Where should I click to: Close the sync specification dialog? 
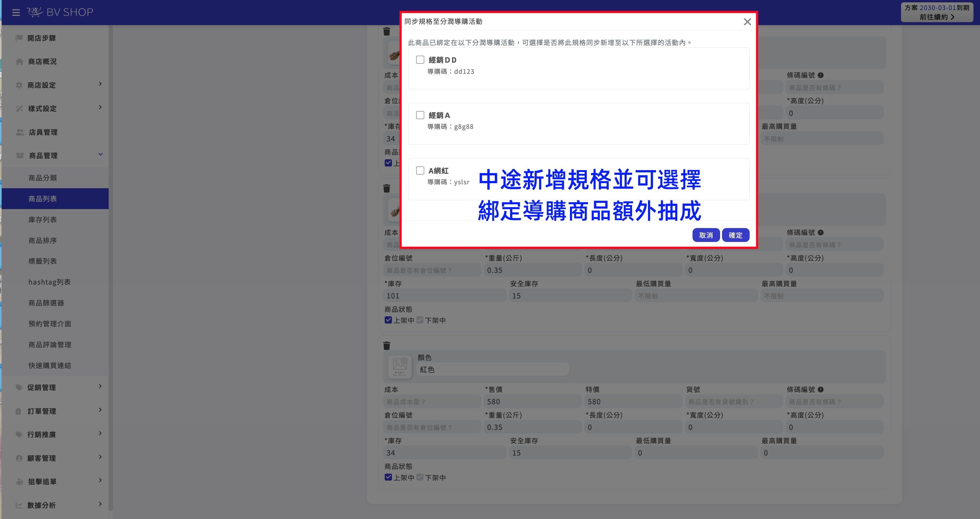[747, 22]
